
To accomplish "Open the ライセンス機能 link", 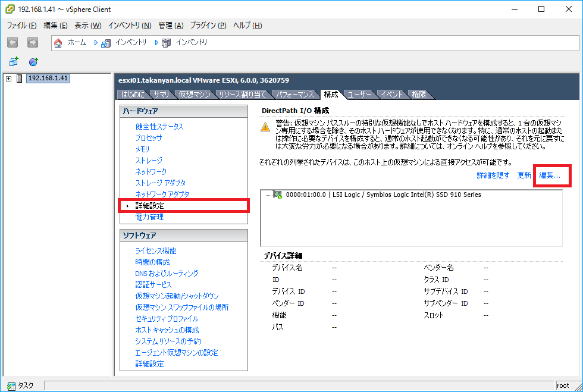I will click(156, 250).
